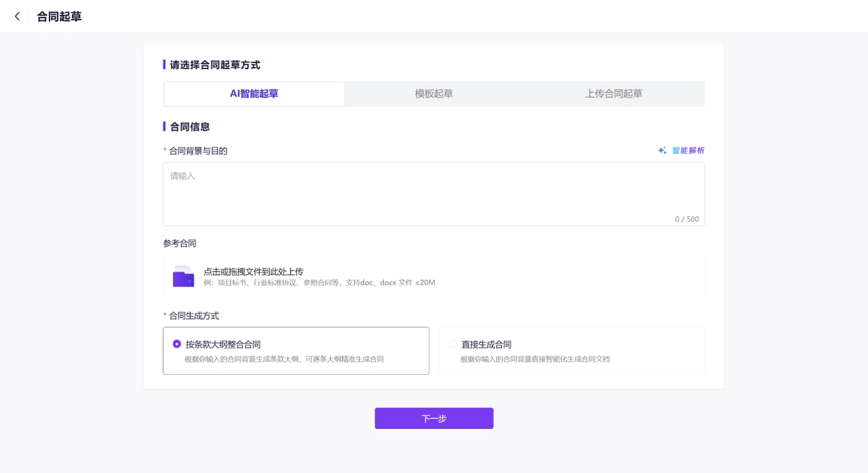Click the 0/500 character counter

click(x=686, y=219)
